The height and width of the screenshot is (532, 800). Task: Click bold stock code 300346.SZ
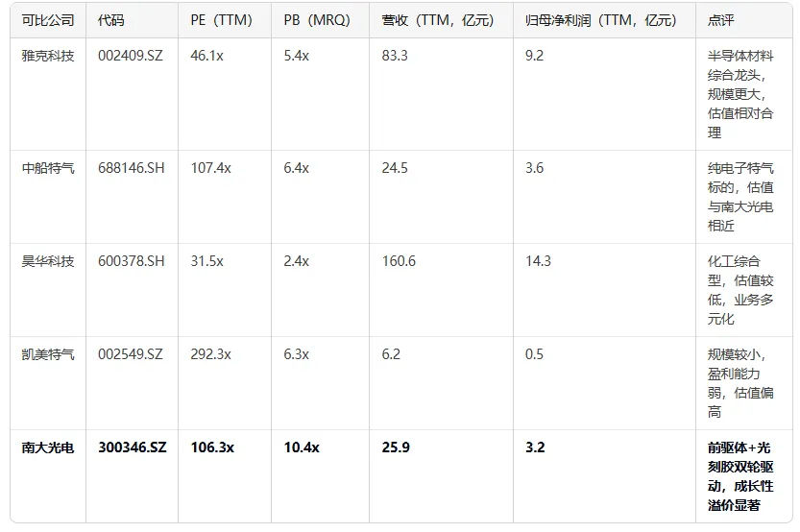point(133,447)
